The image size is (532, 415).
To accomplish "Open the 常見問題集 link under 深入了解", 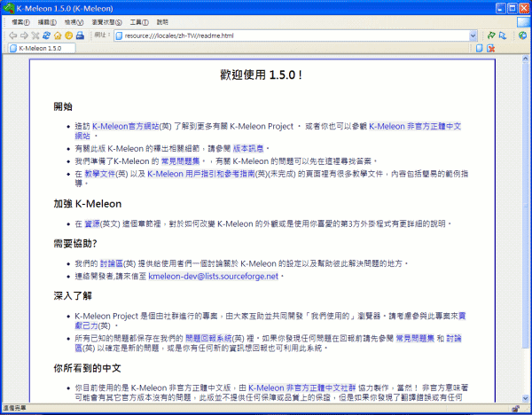I will 415,338.
